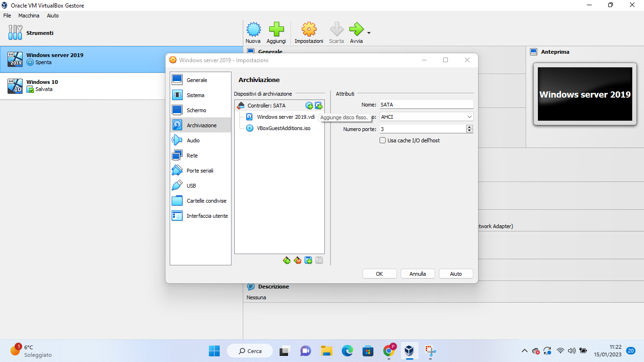
Task: Open the USB settings category
Action: pos(200,186)
